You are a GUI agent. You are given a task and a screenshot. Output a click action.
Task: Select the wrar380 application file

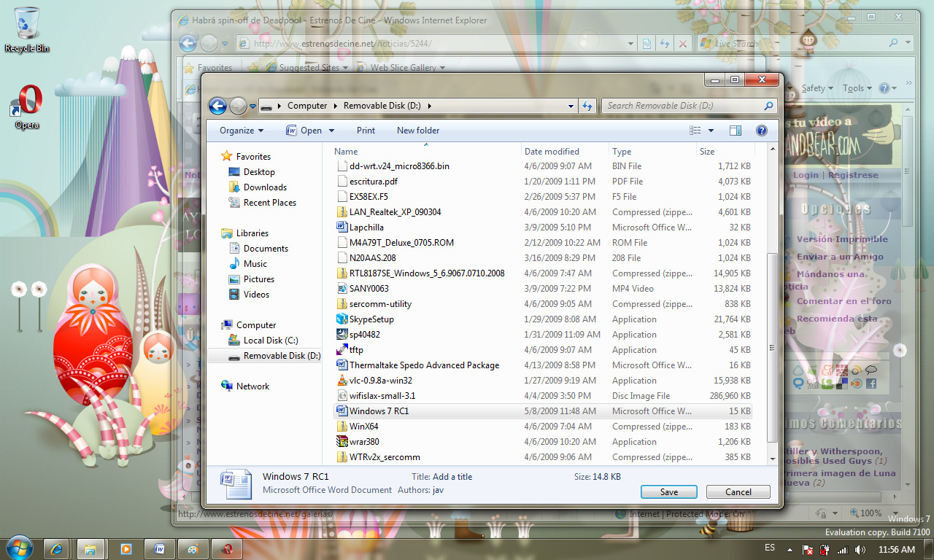pos(364,442)
